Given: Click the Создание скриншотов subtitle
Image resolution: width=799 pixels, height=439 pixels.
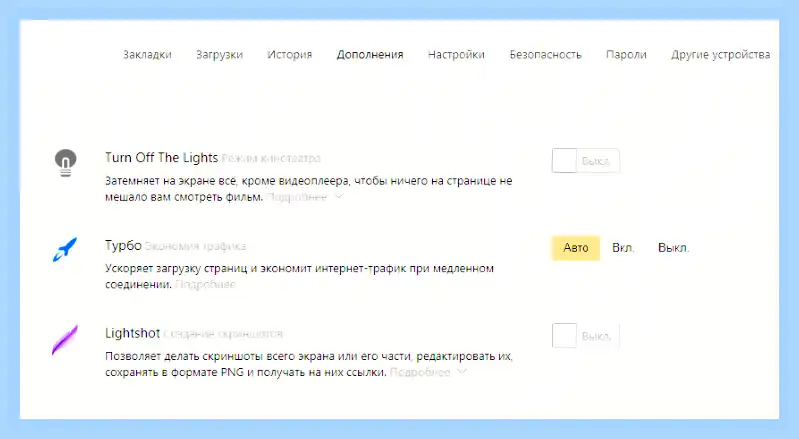Looking at the screenshot, I should click(x=223, y=334).
